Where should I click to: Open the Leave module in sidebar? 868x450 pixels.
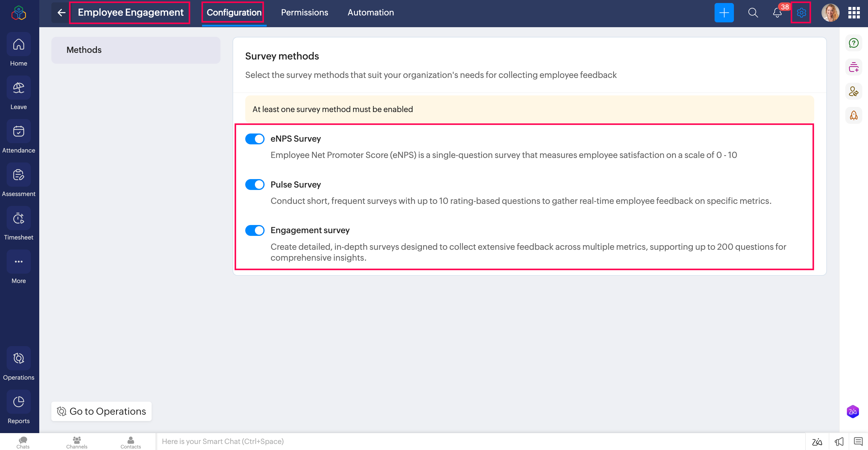[x=18, y=88]
